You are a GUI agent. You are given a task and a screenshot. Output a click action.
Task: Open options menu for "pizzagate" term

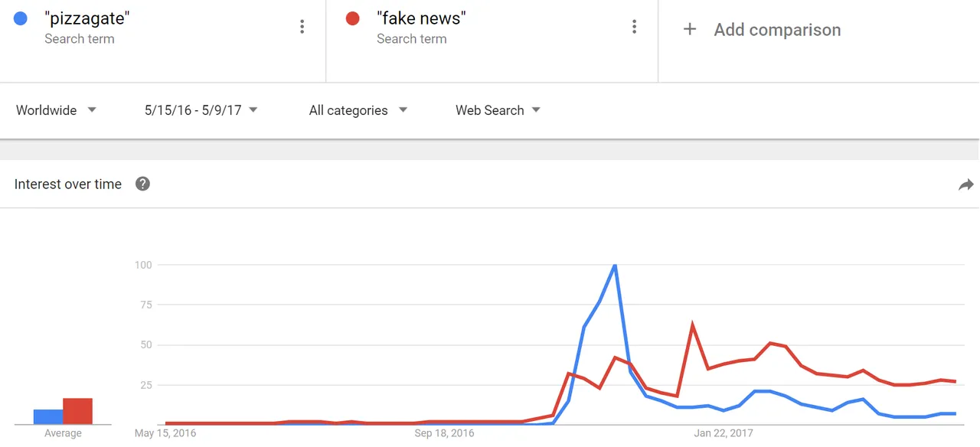pyautogui.click(x=302, y=27)
